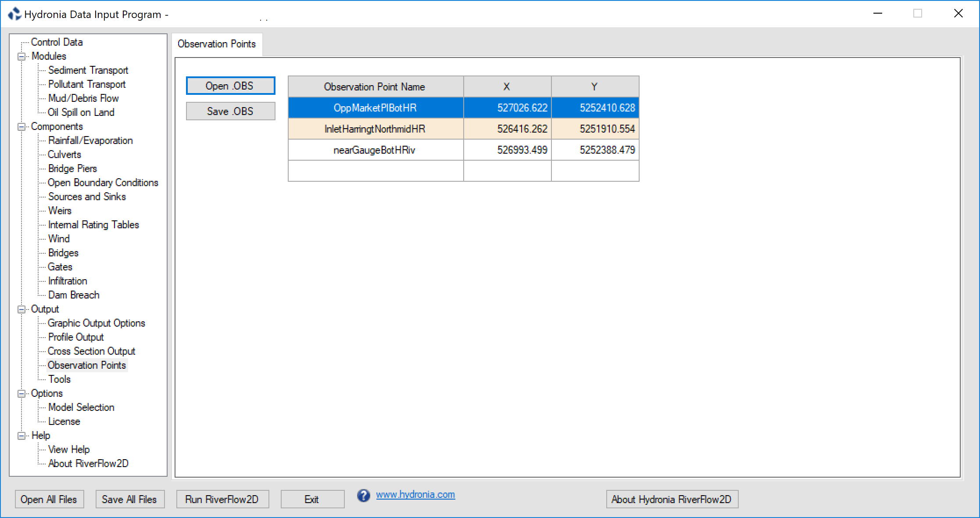The image size is (980, 518).
Task: Click Save All Files button
Action: pos(130,499)
